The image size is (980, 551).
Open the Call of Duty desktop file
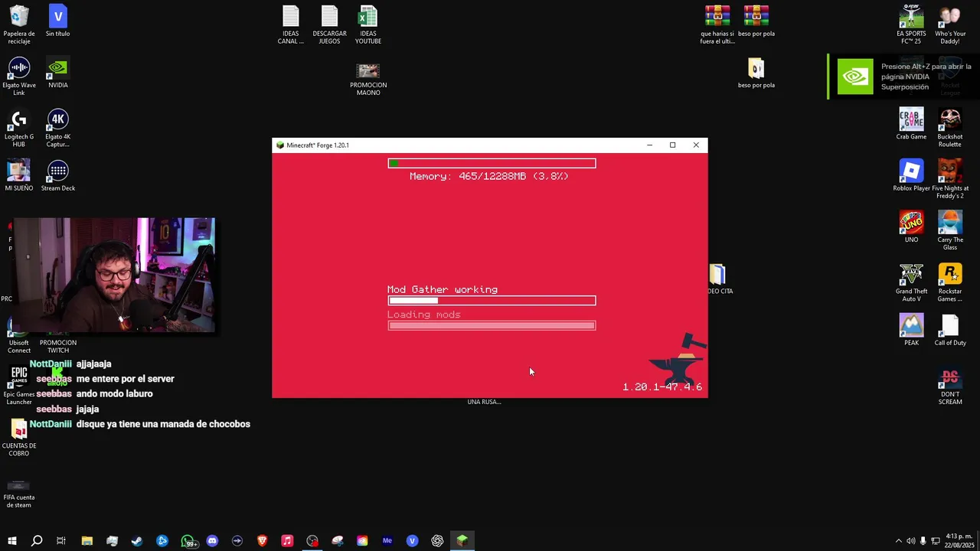tap(950, 329)
